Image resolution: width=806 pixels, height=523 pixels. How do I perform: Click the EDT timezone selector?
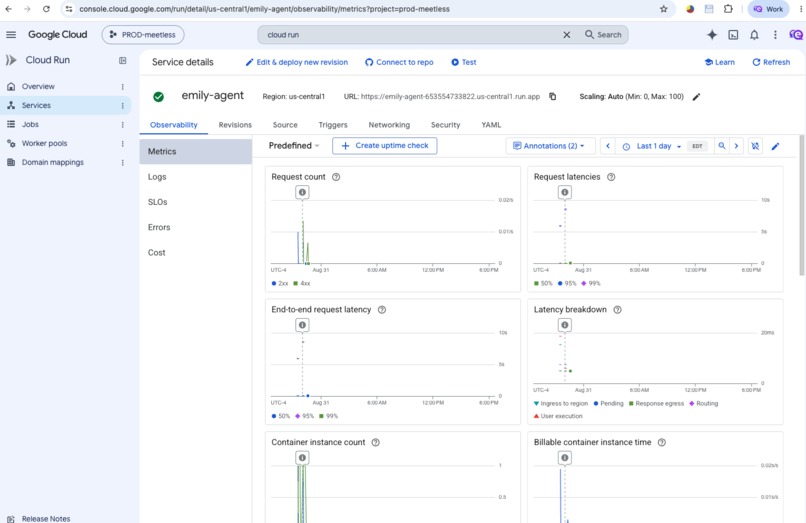tap(697, 146)
